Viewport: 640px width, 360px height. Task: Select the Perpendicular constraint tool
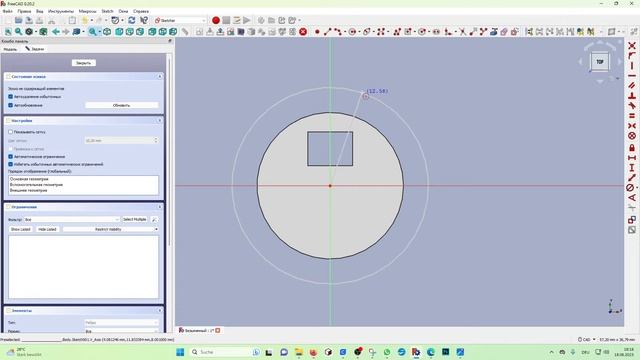[x=632, y=96]
